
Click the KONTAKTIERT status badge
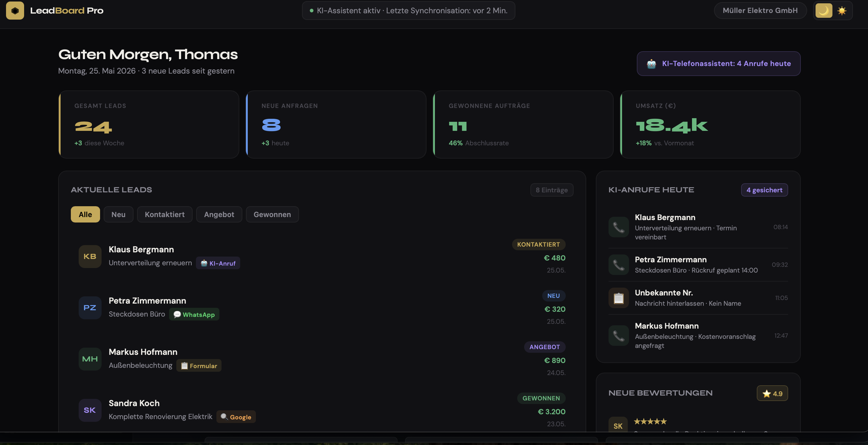point(539,245)
